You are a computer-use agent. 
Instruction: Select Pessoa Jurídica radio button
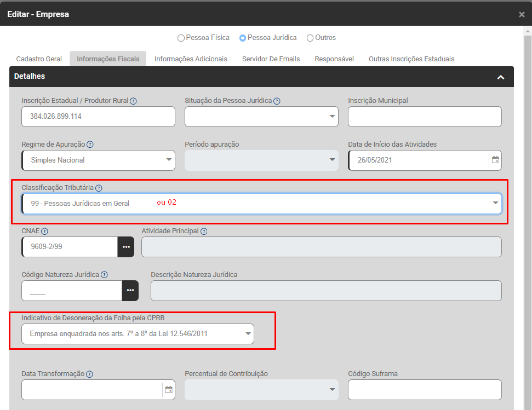pos(243,38)
